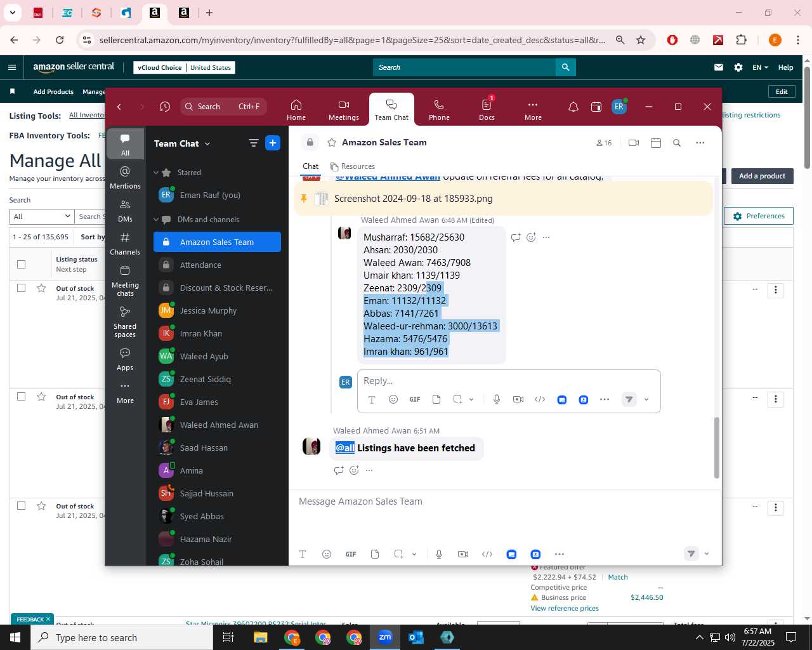Viewport: 812px width, 650px height.
Task: Switch to the Meetings tab in Zoom
Action: [344, 110]
